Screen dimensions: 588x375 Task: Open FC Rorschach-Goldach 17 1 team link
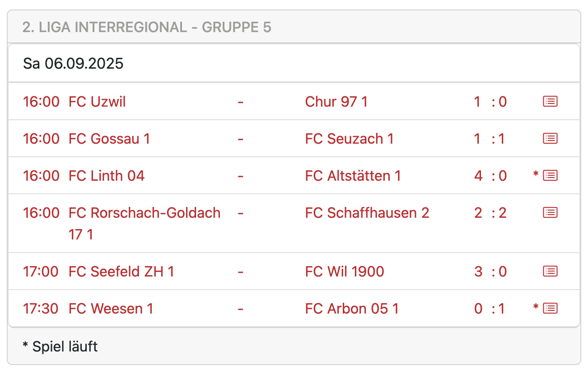tap(145, 213)
